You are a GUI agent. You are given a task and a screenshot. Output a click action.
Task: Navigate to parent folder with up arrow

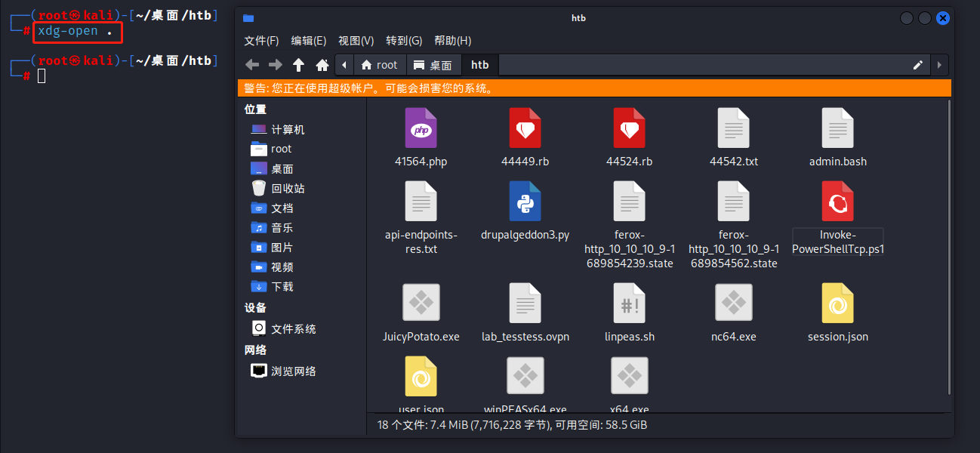299,65
